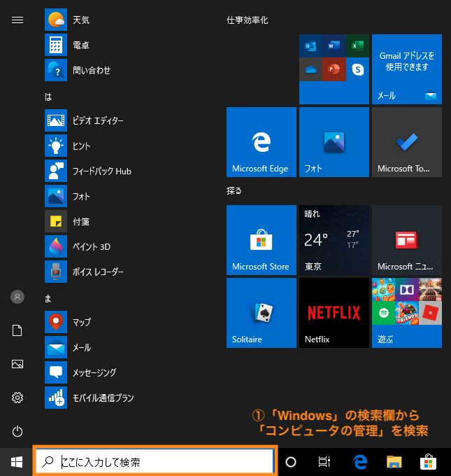Open Settings gear in Start sidebar

[x=17, y=398]
